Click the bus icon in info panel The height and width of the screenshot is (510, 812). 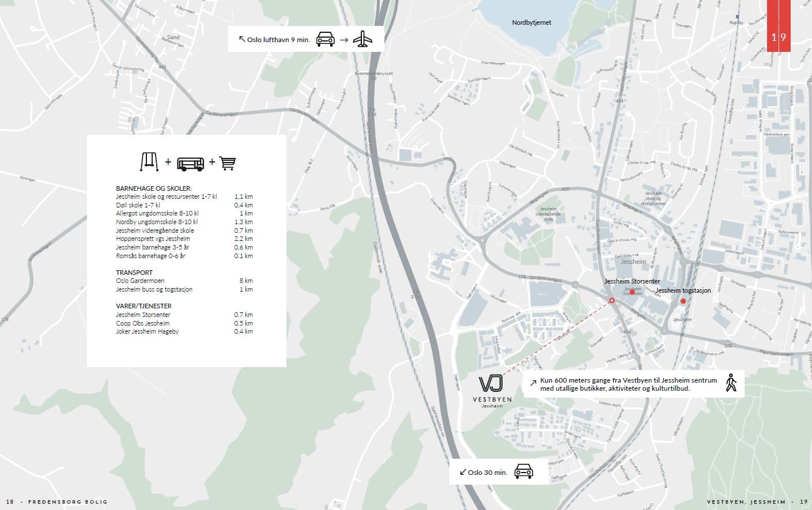[x=190, y=164]
